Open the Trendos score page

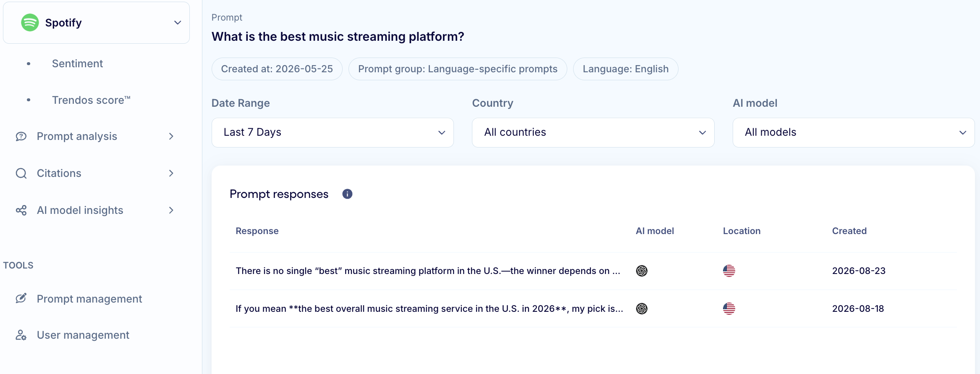tap(91, 100)
